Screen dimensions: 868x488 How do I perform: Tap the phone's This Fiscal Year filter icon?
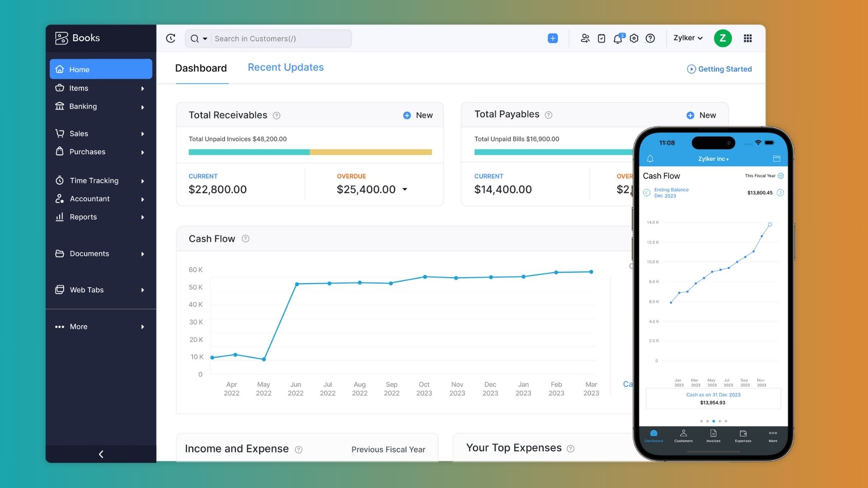point(781,176)
